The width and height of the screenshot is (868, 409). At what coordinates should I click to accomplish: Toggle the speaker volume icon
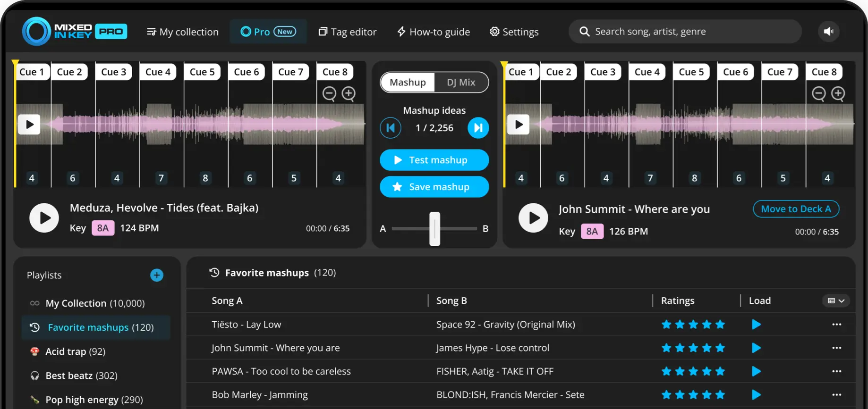[x=828, y=32]
